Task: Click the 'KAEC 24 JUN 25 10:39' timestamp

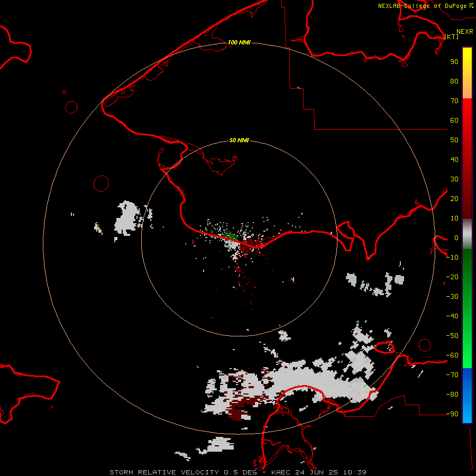Action: pos(319,472)
